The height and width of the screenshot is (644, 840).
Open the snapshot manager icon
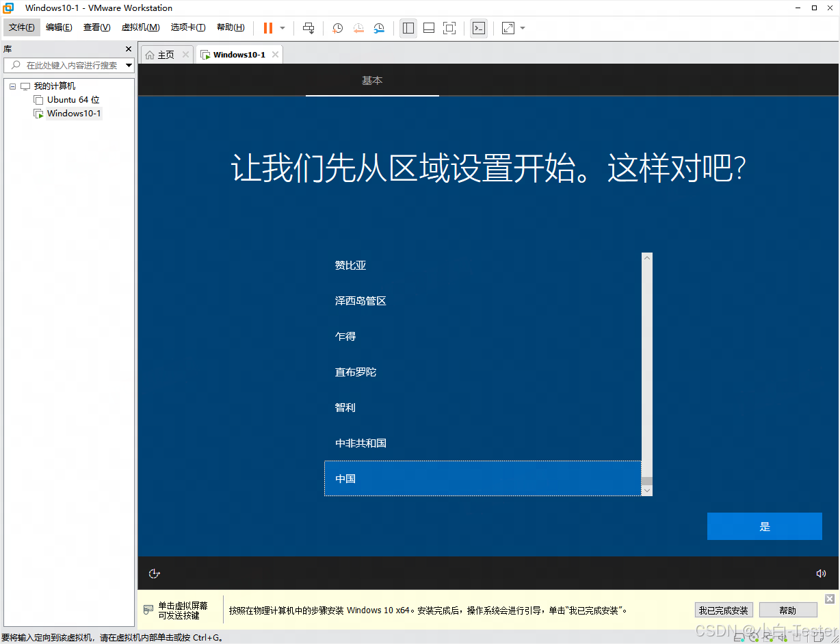379,28
